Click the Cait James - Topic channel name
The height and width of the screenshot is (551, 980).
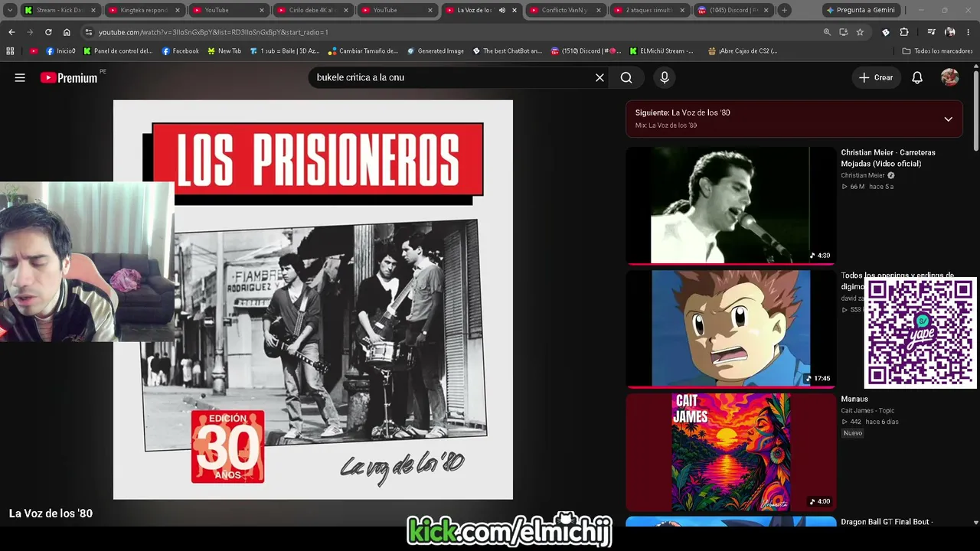click(x=867, y=411)
